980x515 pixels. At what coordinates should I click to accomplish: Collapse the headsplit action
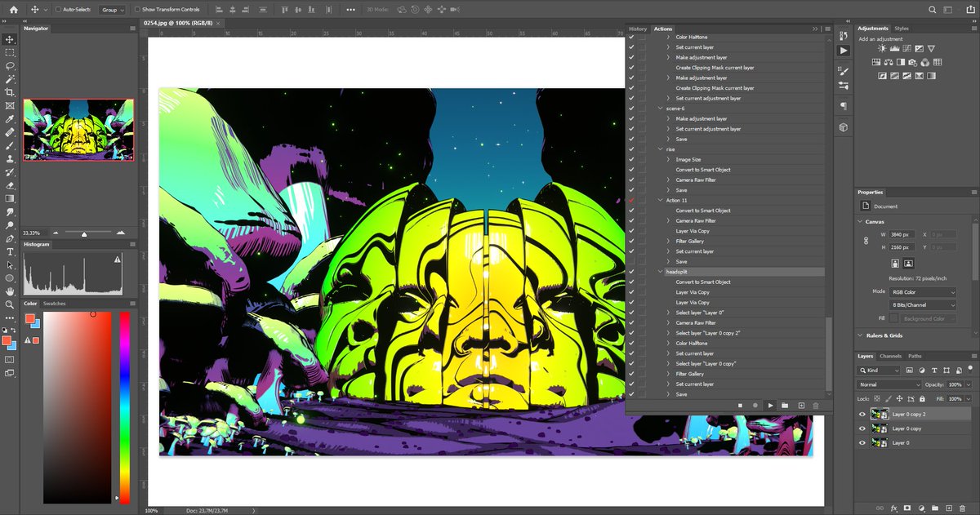click(660, 272)
